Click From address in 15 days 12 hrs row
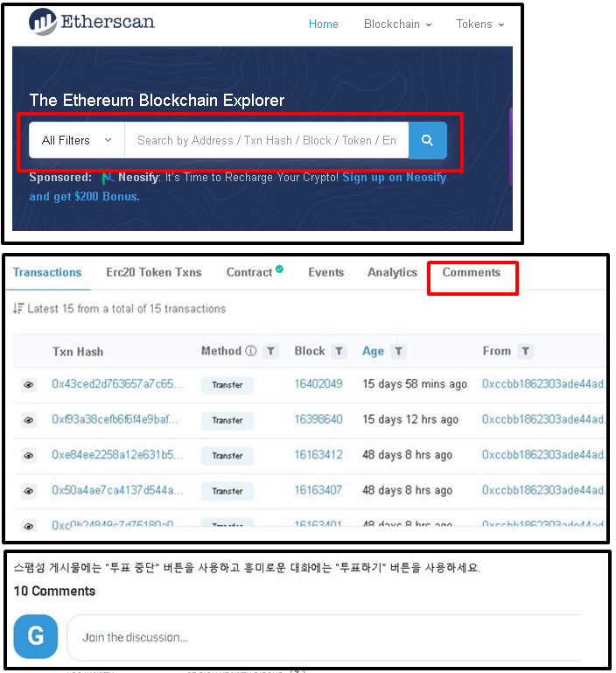 543,419
